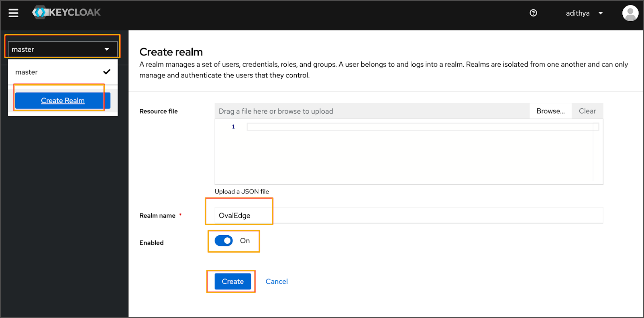This screenshot has width=644, height=318.
Task: Click the On label beside the toggle
Action: pyautogui.click(x=245, y=241)
